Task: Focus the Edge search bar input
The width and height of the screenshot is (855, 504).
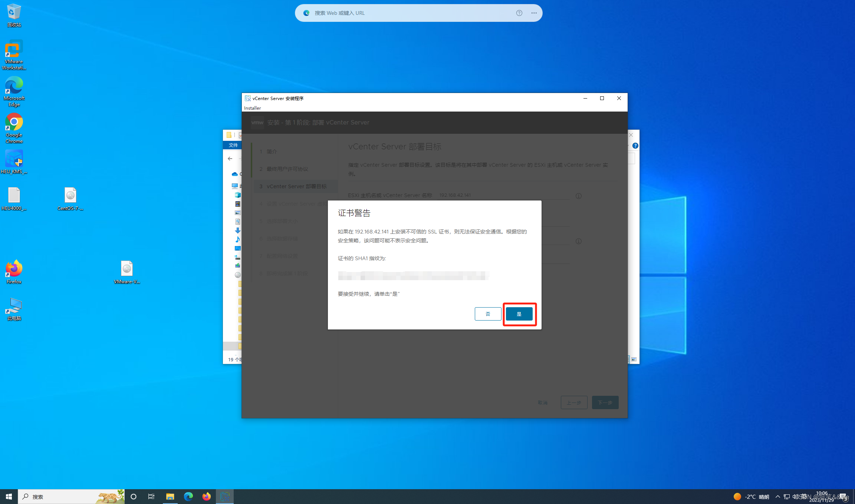Action: [412, 13]
